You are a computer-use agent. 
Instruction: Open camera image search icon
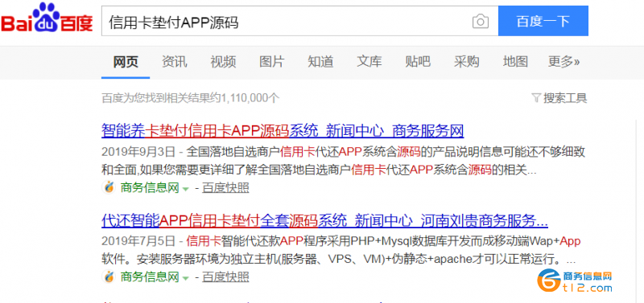pyautogui.click(x=480, y=22)
